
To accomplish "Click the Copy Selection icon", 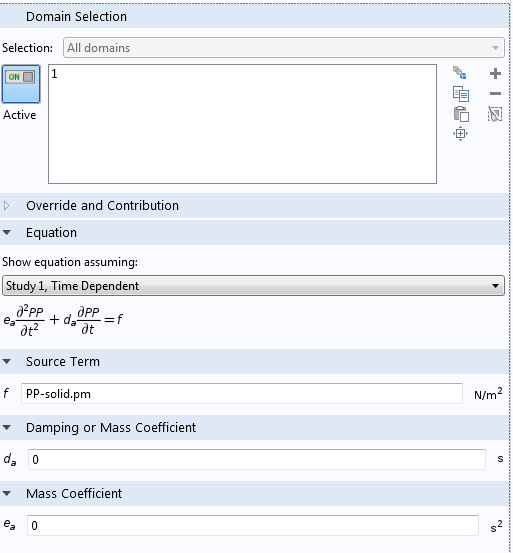I will [460, 94].
